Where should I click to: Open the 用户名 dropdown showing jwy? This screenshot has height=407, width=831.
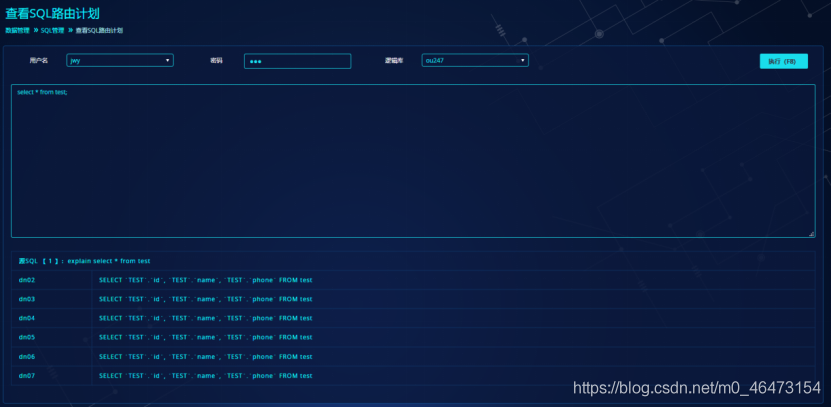pos(120,60)
